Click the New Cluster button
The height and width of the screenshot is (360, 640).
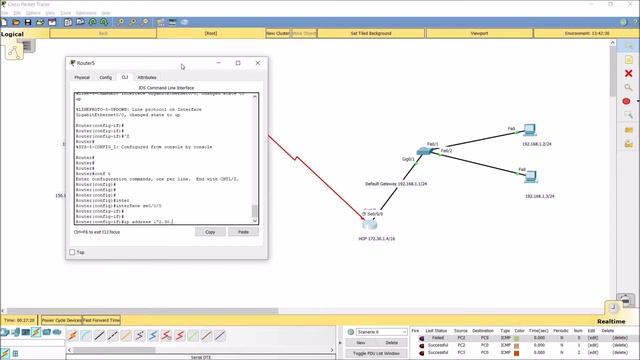pos(278,33)
